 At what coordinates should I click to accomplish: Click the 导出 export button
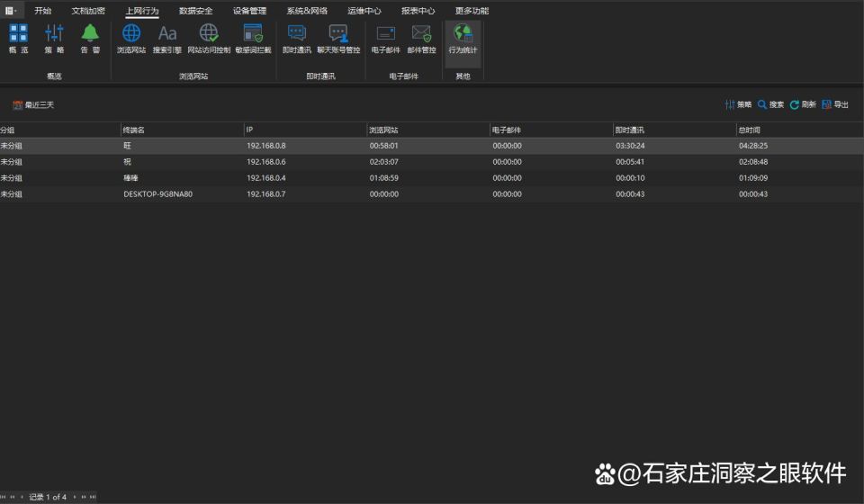(835, 104)
